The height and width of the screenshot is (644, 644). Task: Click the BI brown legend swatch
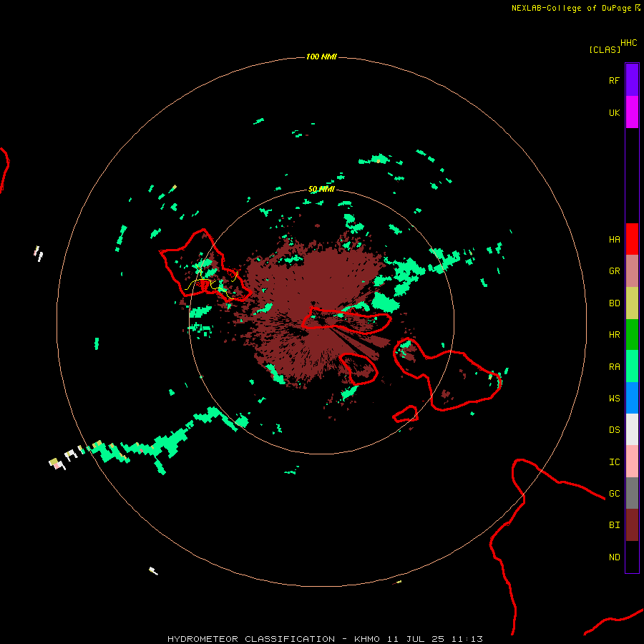click(x=632, y=525)
